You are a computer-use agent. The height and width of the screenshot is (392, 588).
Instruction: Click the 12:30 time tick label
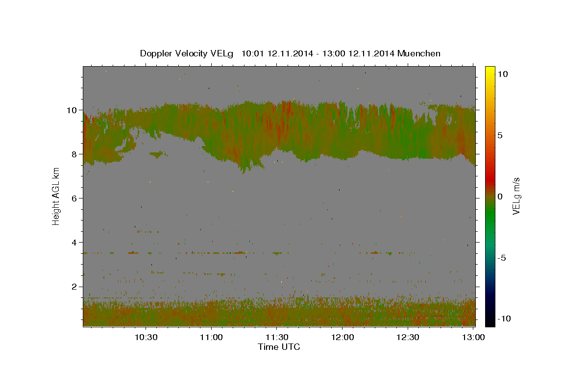point(408,337)
